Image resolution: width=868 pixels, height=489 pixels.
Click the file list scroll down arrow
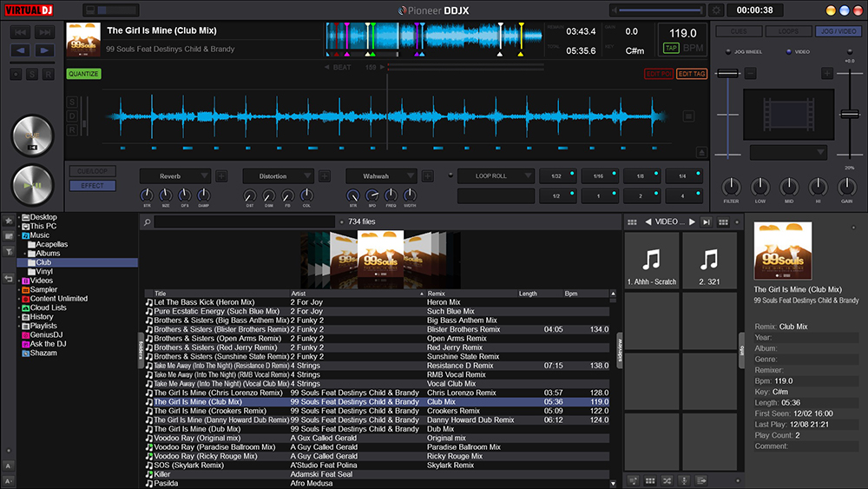[613, 484]
